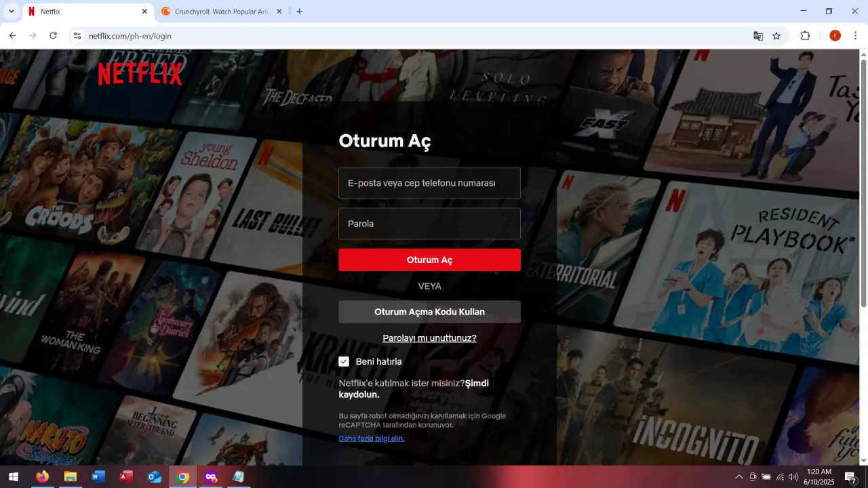The width and height of the screenshot is (868, 488).
Task: Open the Chrome Extensions puzzle icon
Action: pos(806,36)
